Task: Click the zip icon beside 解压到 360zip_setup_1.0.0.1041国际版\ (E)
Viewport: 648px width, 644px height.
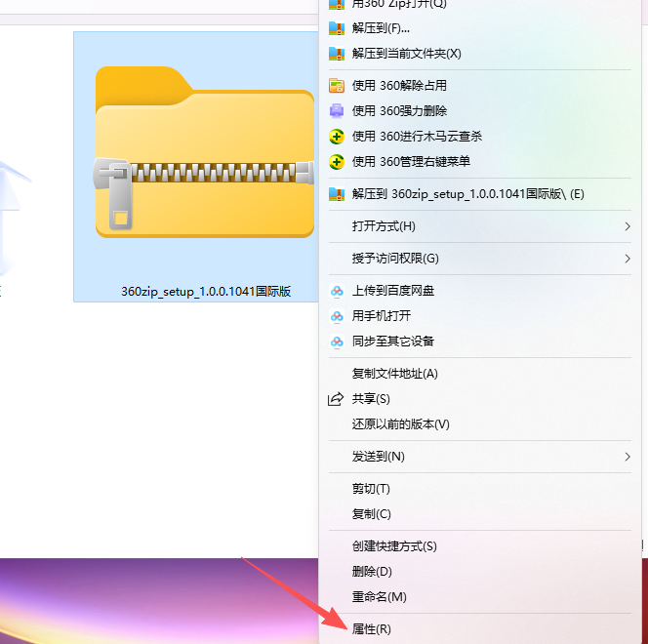Action: point(337,194)
